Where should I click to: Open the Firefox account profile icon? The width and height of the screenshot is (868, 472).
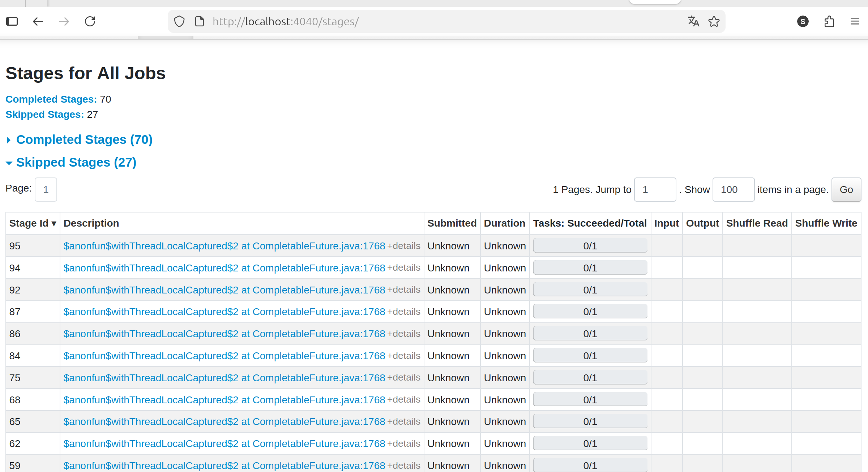point(803,21)
